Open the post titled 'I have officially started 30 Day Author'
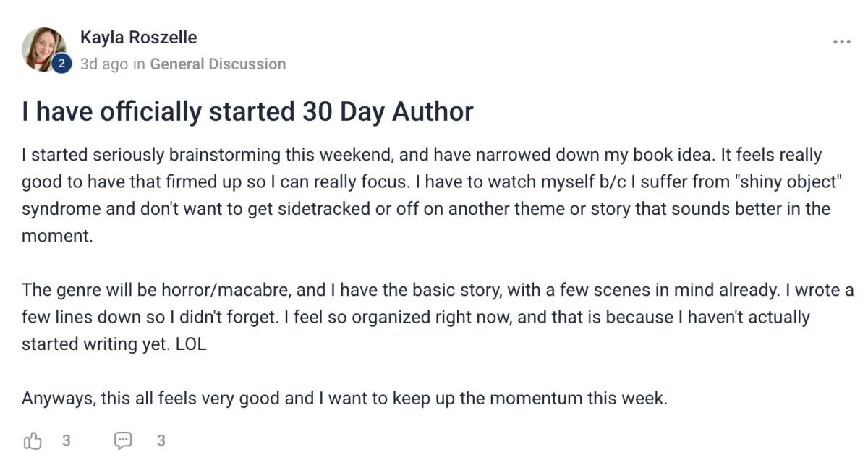The height and width of the screenshot is (460, 868). tap(247, 111)
